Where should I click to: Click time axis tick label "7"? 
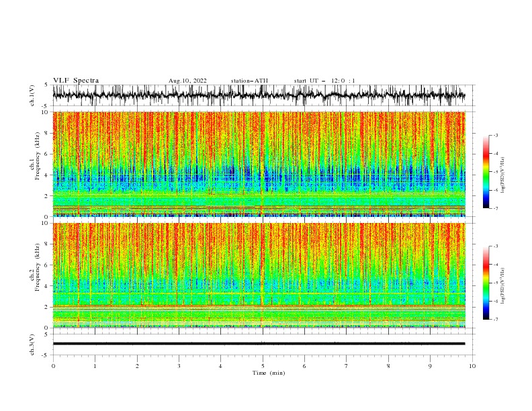coord(347,366)
